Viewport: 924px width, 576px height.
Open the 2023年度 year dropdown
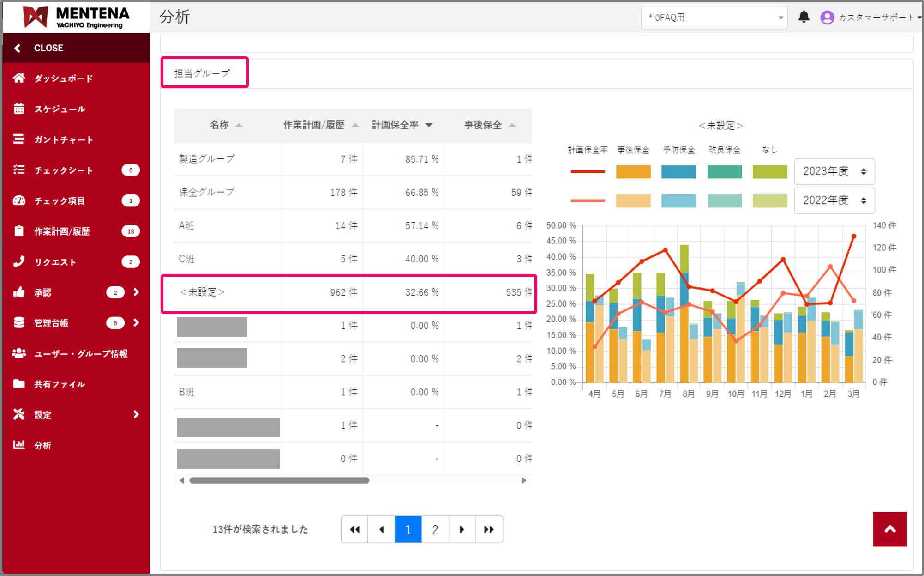[x=834, y=171]
